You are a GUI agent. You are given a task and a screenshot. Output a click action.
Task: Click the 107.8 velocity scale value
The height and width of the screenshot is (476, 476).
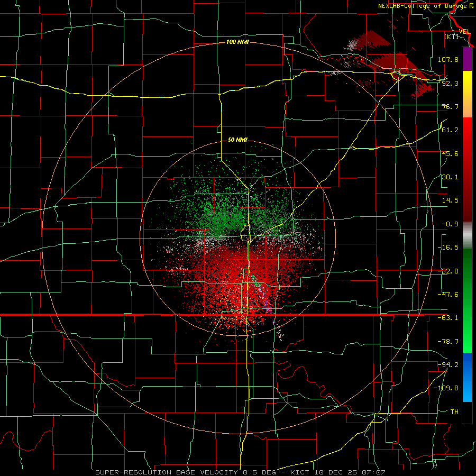(448, 59)
